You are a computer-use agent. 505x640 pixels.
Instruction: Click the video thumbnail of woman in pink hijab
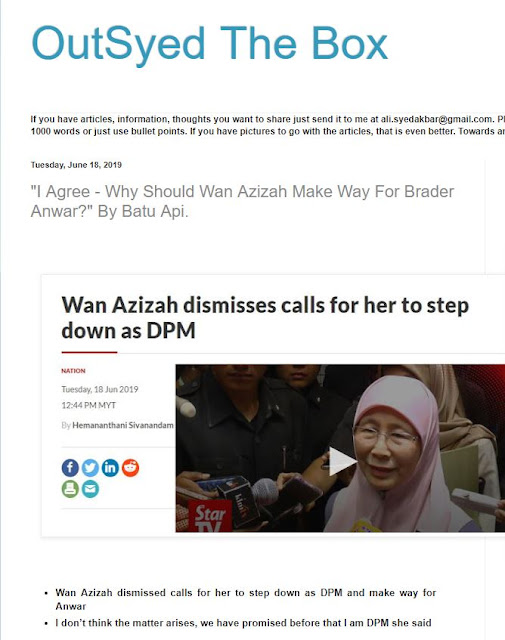coord(340,448)
